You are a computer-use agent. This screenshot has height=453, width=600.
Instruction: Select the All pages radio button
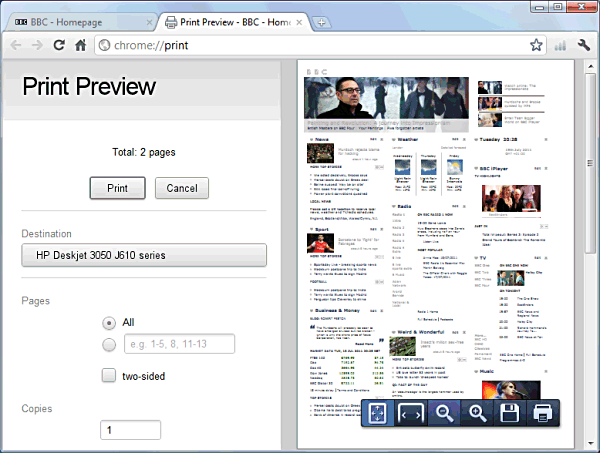pos(109,323)
